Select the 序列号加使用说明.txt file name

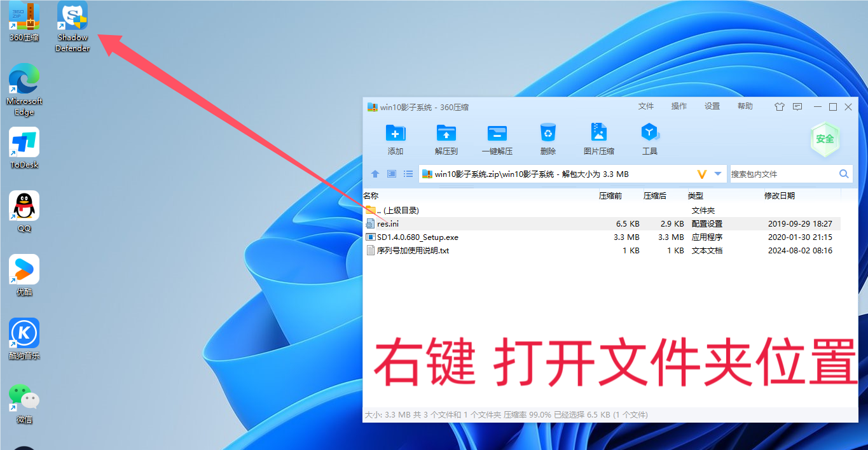click(413, 251)
